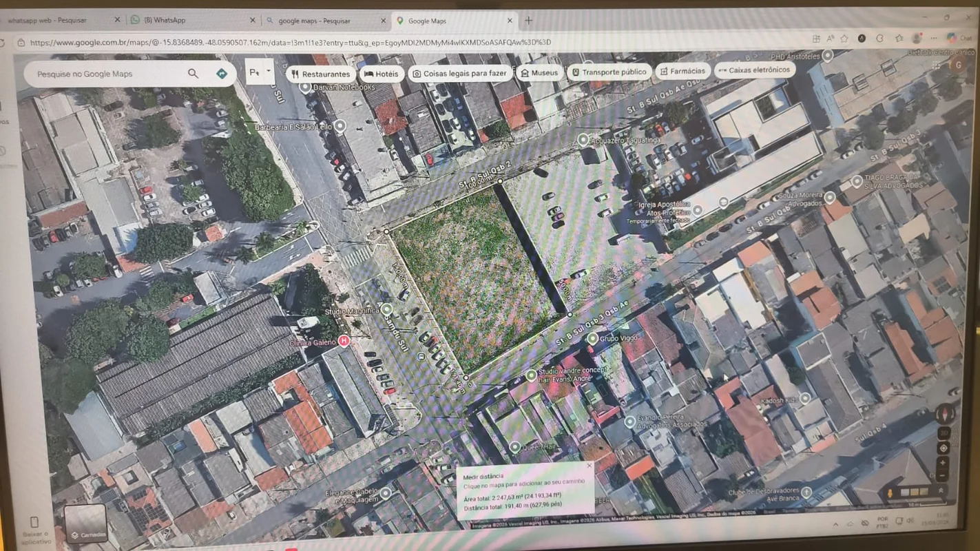Open directions with the blue arrow icon

pyautogui.click(x=222, y=73)
